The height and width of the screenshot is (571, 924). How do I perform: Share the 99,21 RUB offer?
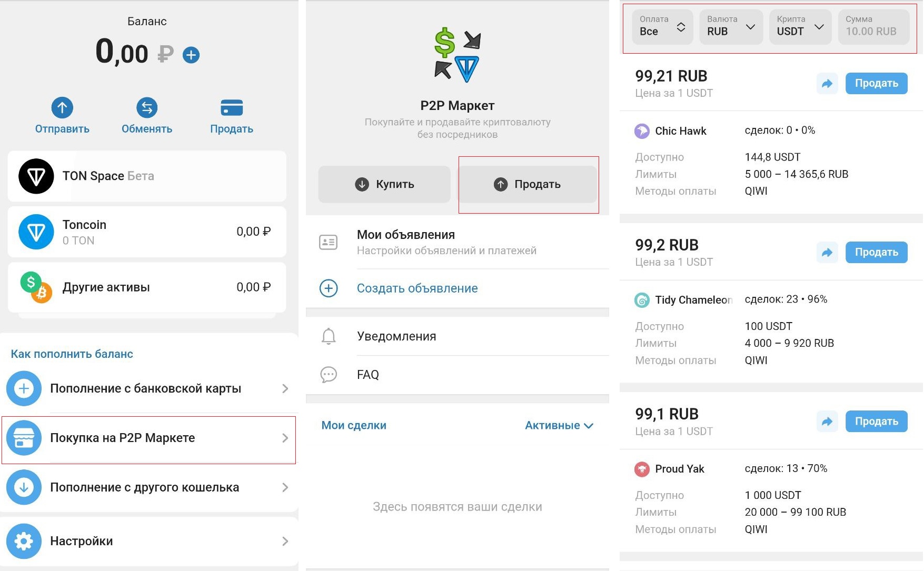point(827,84)
